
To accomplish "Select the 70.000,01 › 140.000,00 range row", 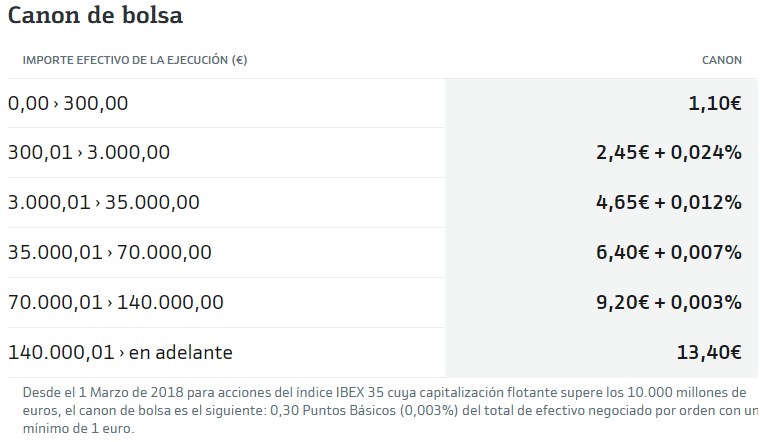I will tap(116, 303).
